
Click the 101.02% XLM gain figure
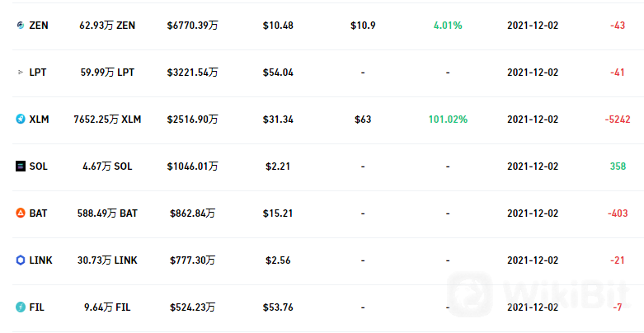pos(448,120)
